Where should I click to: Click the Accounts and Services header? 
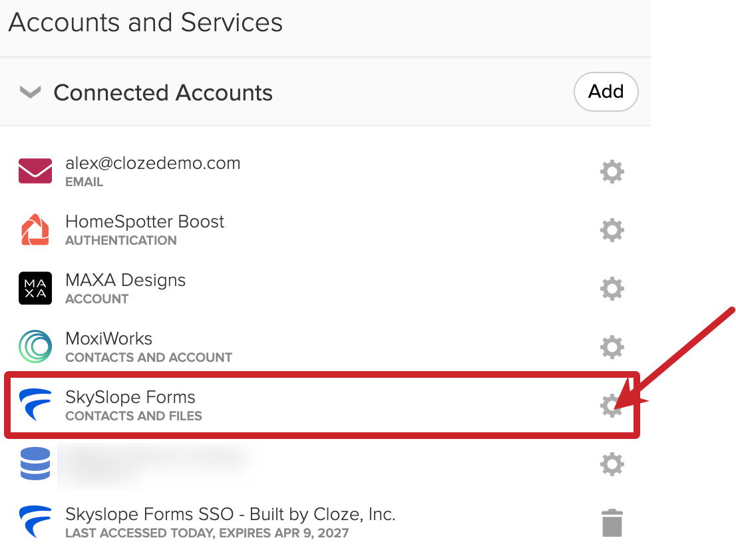click(144, 22)
